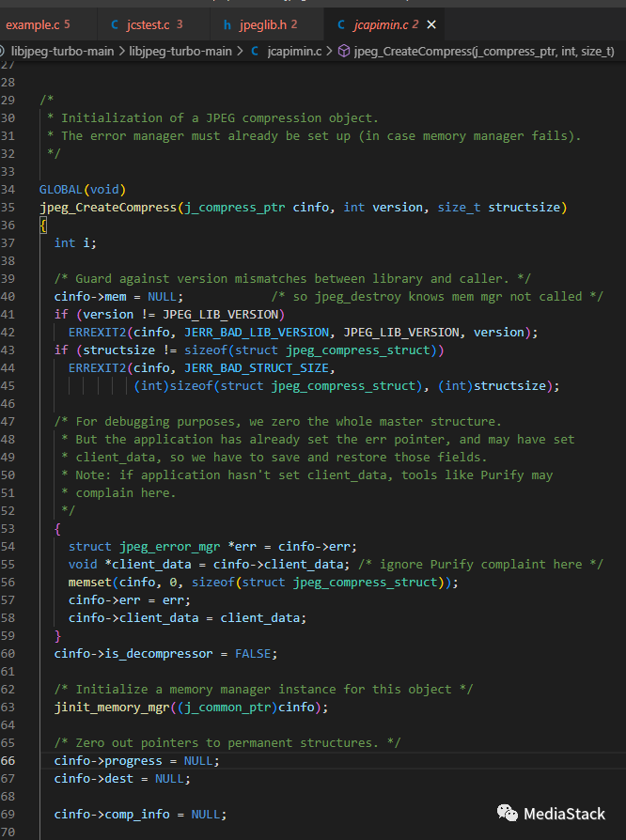Image resolution: width=626 pixels, height=840 pixels.
Task: Click the WeChat logo beside MediaStack
Action: point(507,813)
